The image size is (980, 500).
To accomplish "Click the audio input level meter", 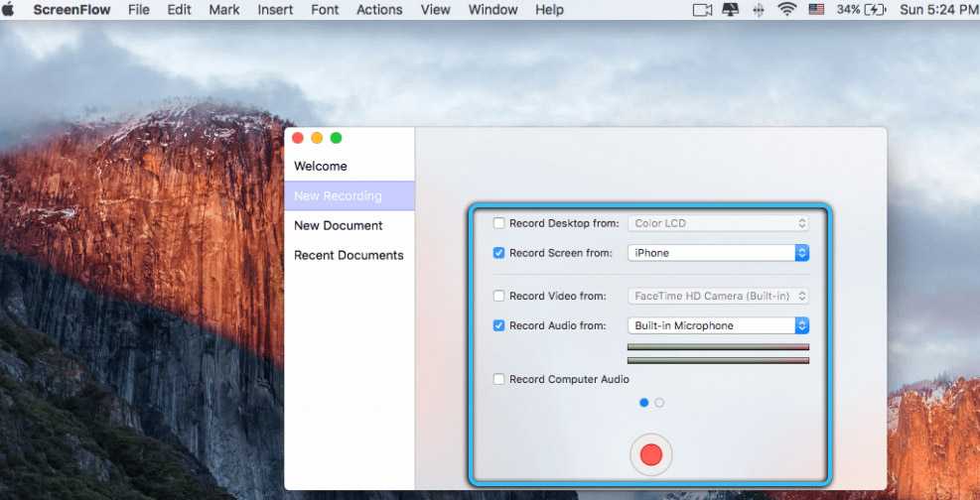I will pyautogui.click(x=718, y=347).
